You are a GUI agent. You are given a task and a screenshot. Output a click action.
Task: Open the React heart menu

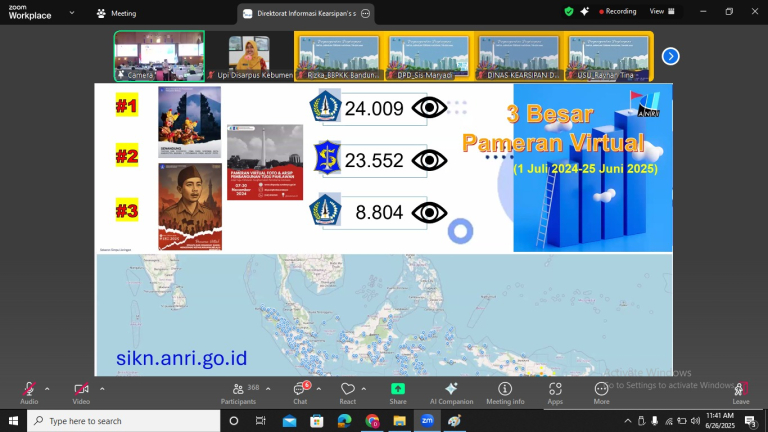pyautogui.click(x=348, y=393)
